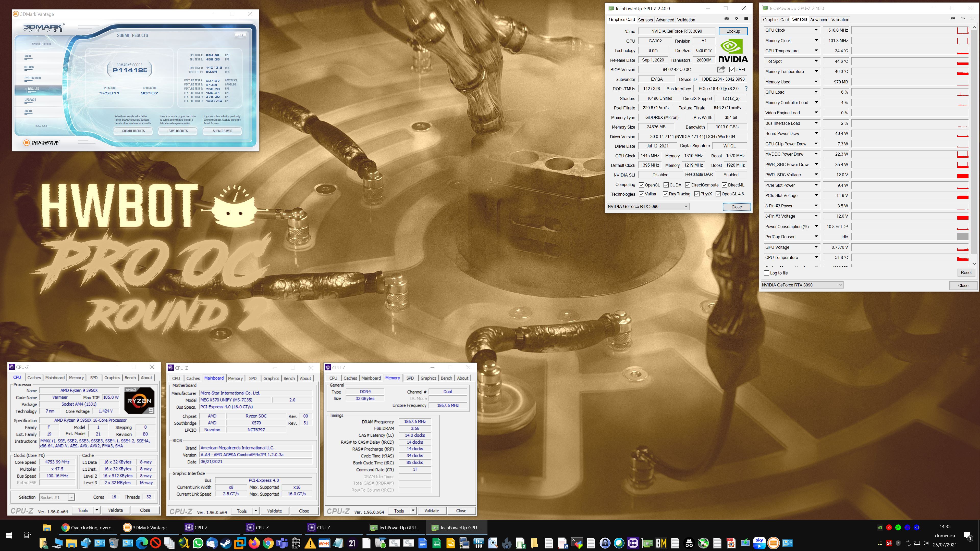Open VirtualBox icon in the taskbar
The image size is (980, 551).
click(x=240, y=543)
